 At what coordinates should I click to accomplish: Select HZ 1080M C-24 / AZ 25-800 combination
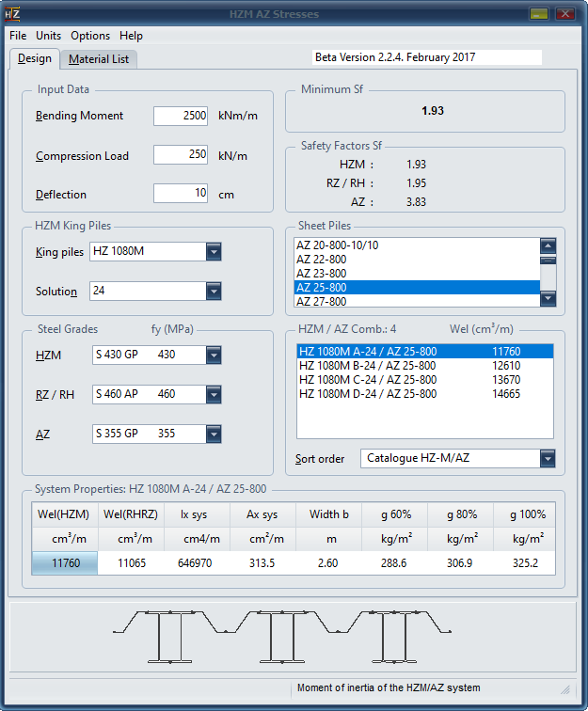(x=425, y=380)
